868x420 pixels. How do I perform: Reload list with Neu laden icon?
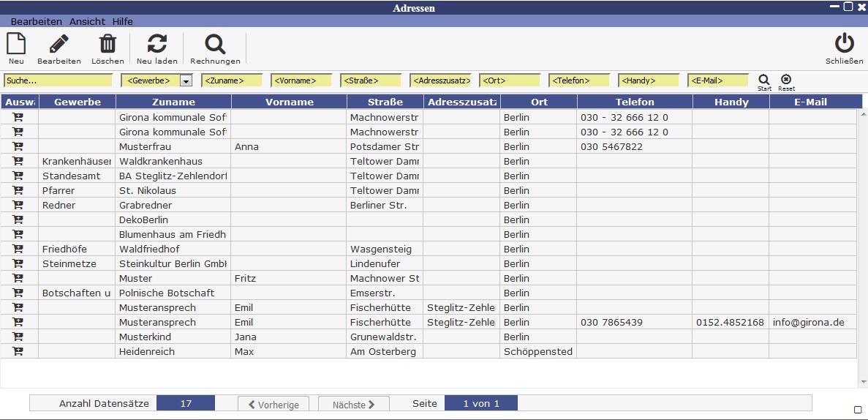point(156,45)
